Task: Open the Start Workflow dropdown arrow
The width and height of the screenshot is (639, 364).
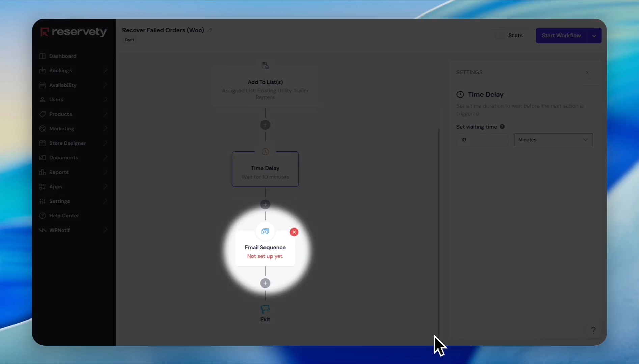Action: tap(594, 36)
